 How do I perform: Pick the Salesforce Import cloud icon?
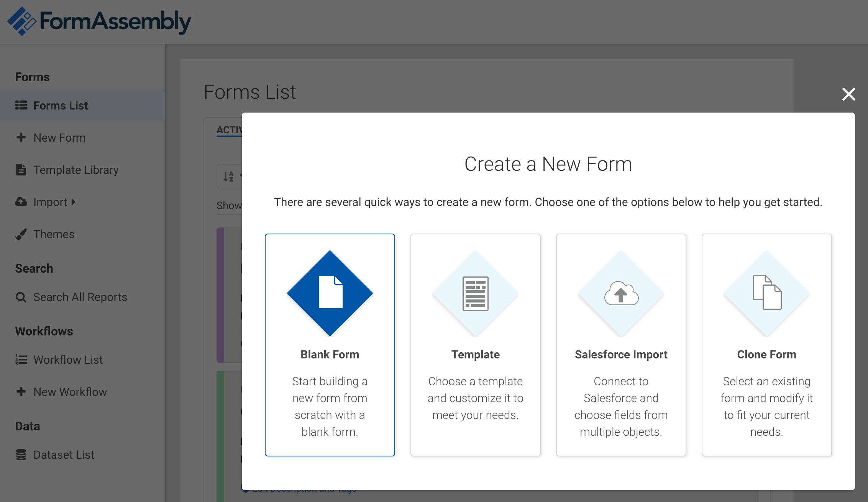(621, 293)
